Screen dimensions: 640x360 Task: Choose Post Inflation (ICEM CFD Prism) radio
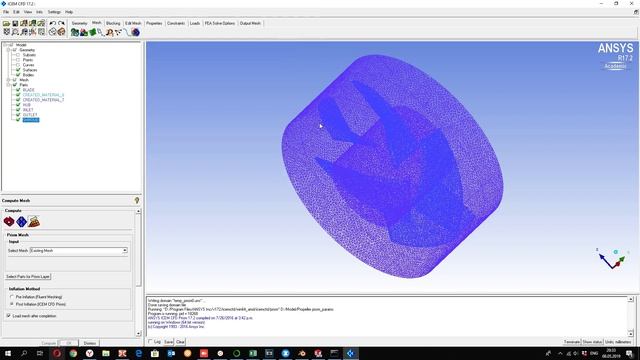pos(12,304)
